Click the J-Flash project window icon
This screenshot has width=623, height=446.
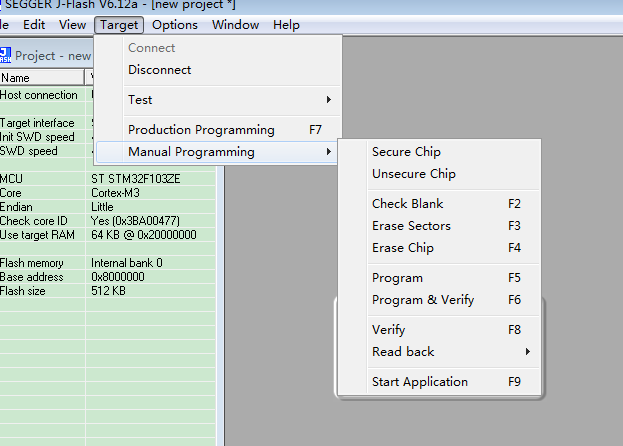coord(6,55)
